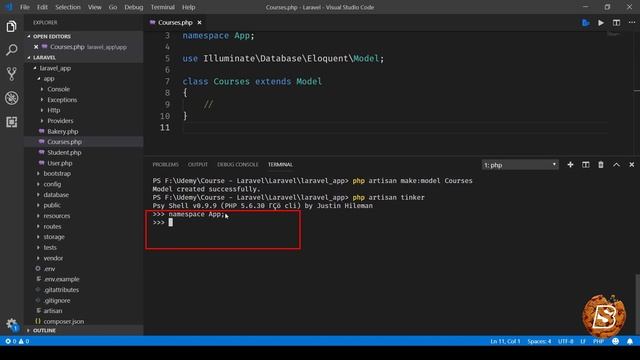
Task: Switch to the Debug Console tab
Action: (x=238, y=164)
